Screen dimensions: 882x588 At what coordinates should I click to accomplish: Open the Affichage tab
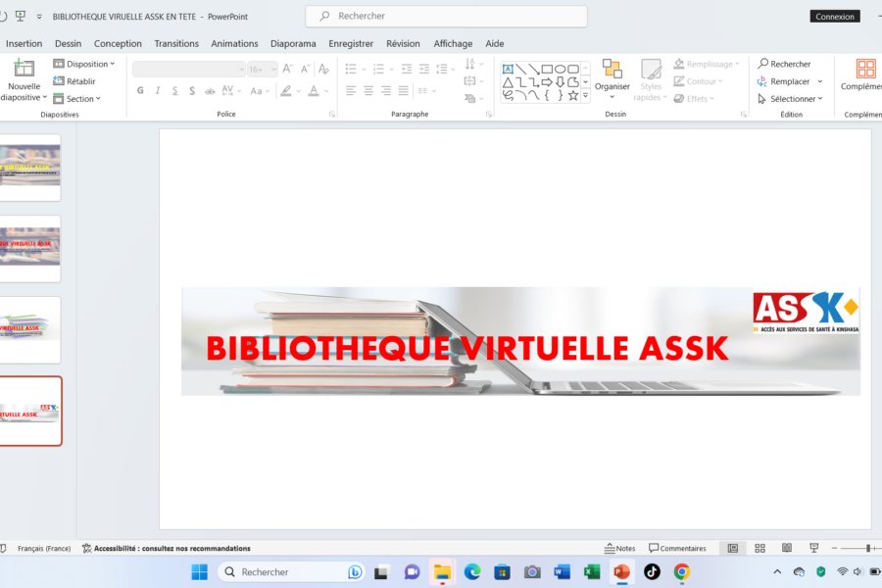tap(453, 43)
